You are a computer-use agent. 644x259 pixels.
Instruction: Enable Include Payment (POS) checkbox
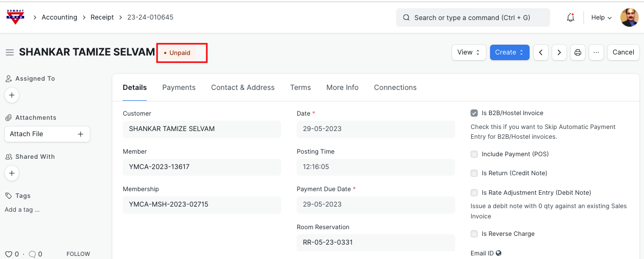point(474,154)
